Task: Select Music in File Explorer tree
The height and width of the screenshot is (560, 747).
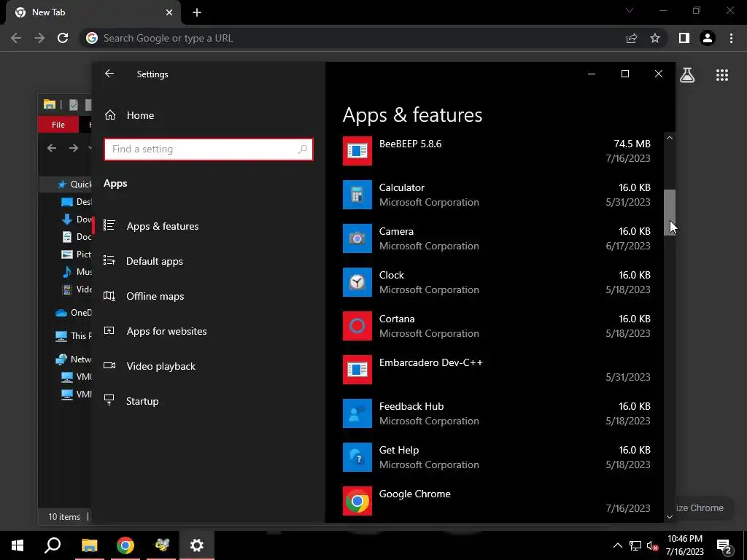Action: [x=76, y=271]
